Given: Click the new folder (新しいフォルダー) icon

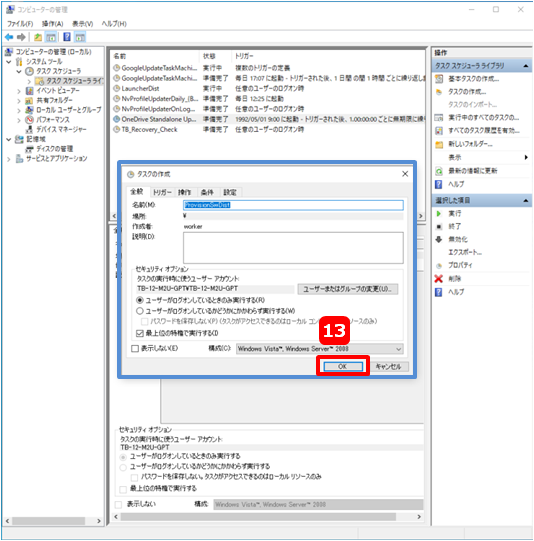Looking at the screenshot, I should [x=439, y=144].
